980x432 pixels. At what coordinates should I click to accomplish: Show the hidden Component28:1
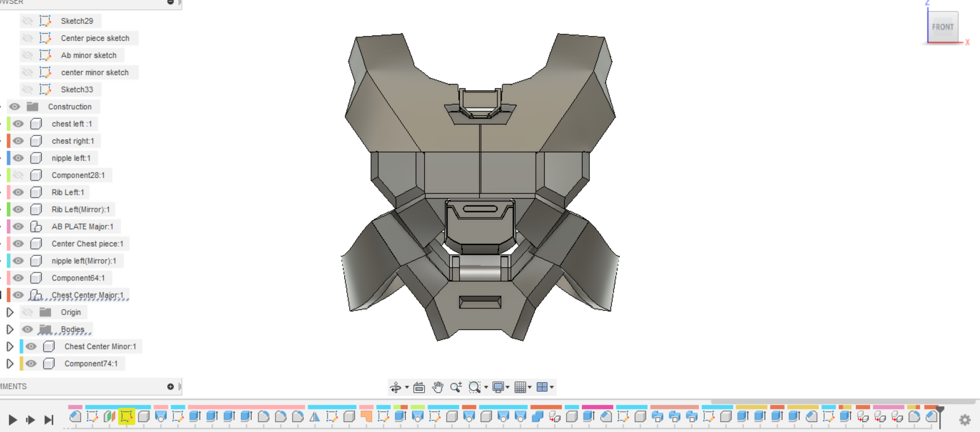coord(18,175)
